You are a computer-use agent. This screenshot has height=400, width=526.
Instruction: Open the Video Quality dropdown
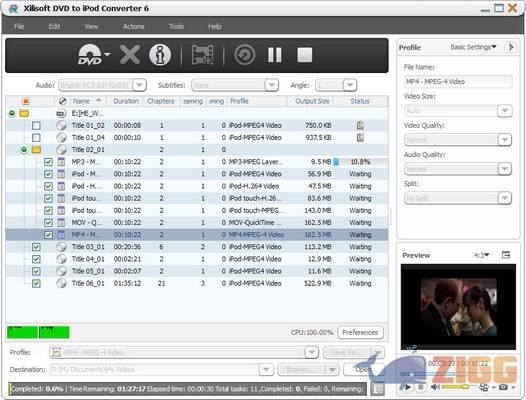tap(505, 140)
